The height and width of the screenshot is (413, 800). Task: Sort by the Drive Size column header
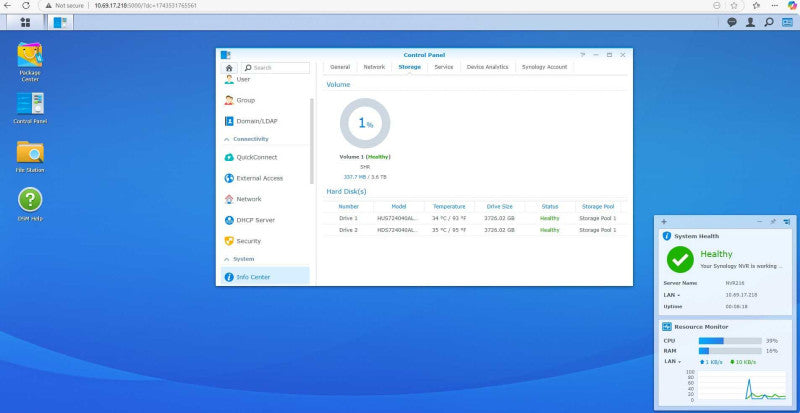[499, 207]
